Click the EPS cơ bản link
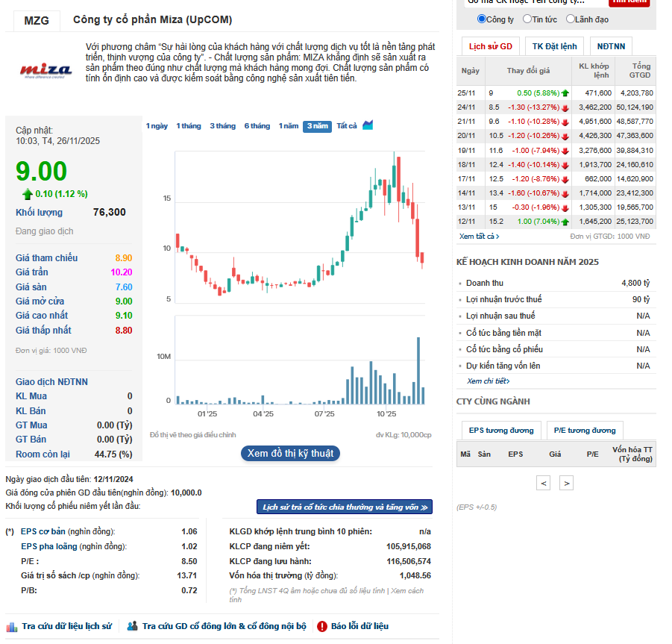The height and width of the screenshot is (644, 672). (x=43, y=531)
